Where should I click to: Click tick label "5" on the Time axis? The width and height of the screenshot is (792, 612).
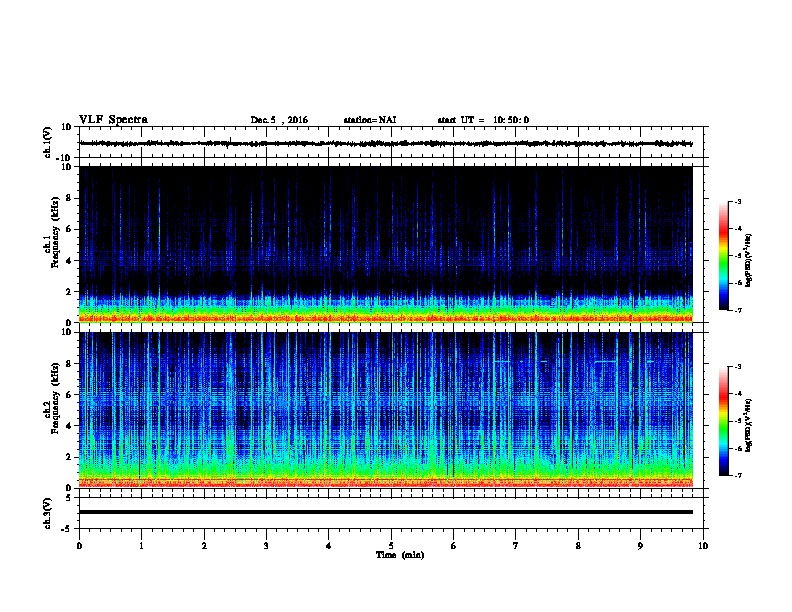click(x=391, y=546)
